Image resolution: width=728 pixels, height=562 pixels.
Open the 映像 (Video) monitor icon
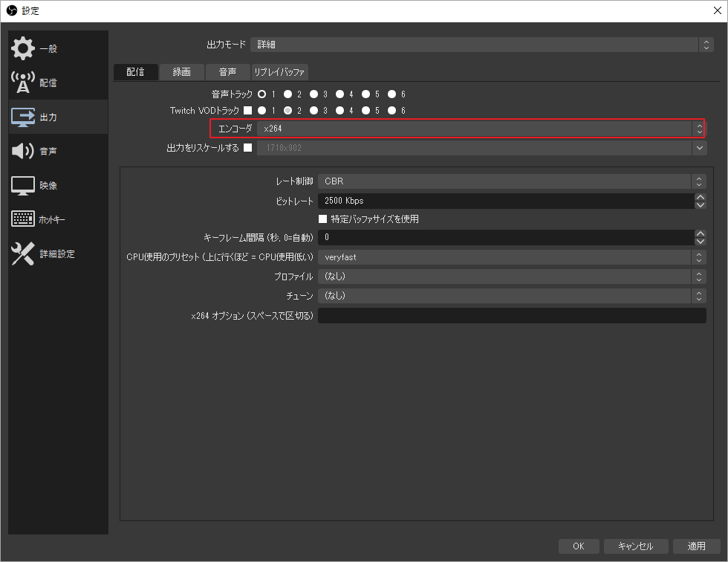23,185
